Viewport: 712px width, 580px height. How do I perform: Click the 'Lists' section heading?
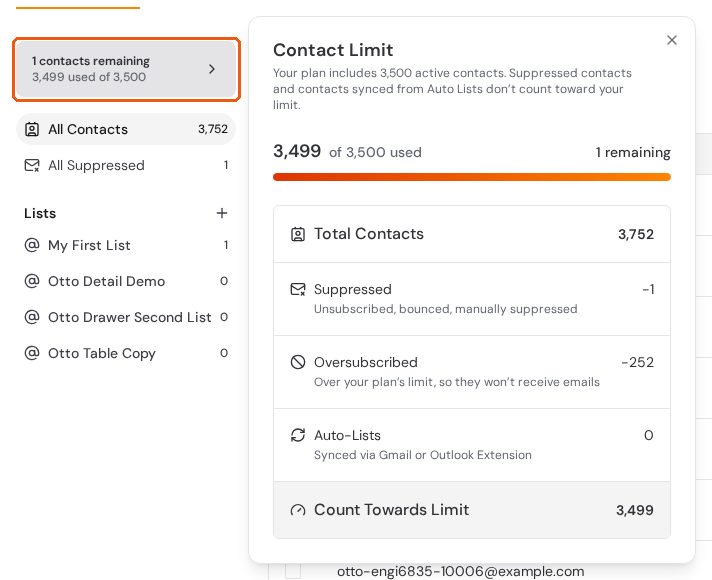(x=40, y=213)
